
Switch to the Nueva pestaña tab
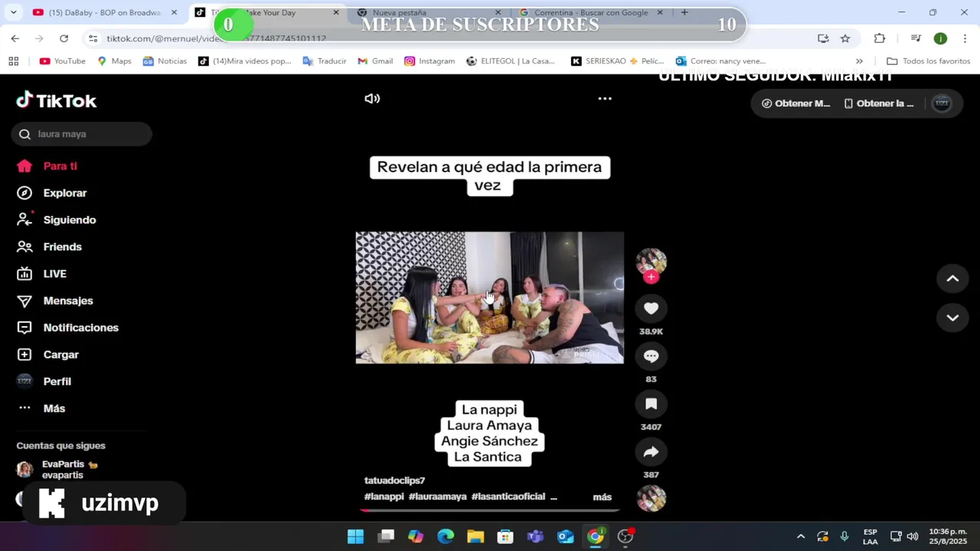point(430,12)
